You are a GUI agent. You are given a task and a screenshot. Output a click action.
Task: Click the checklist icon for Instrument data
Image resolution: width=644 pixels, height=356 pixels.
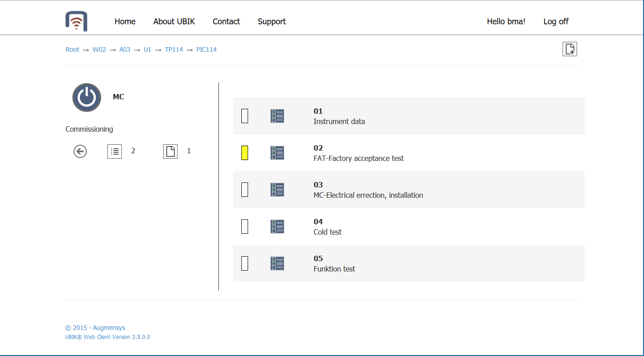pyautogui.click(x=277, y=116)
